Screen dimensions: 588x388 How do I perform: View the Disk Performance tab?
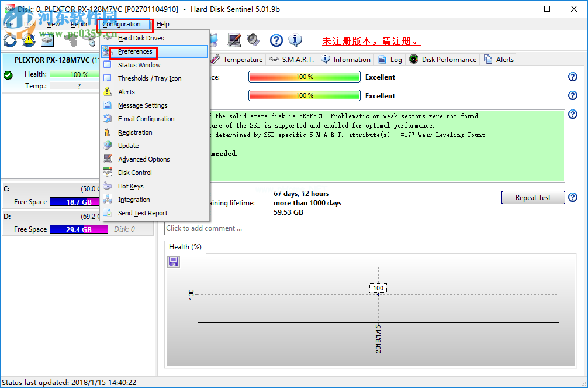coord(442,59)
